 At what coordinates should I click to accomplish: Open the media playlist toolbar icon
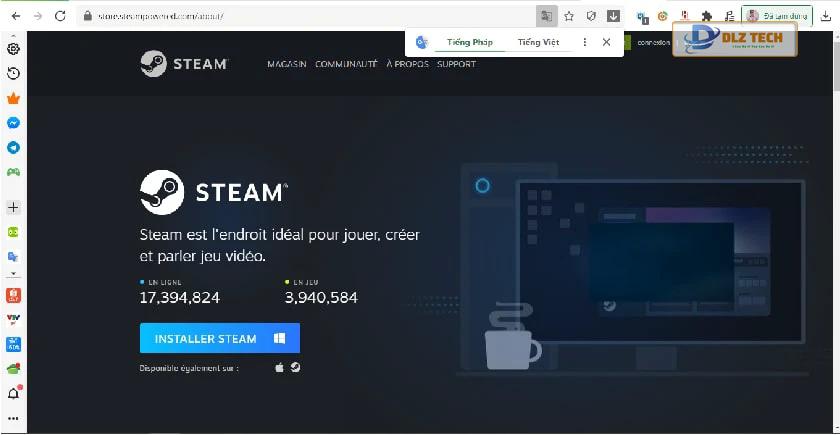729,17
